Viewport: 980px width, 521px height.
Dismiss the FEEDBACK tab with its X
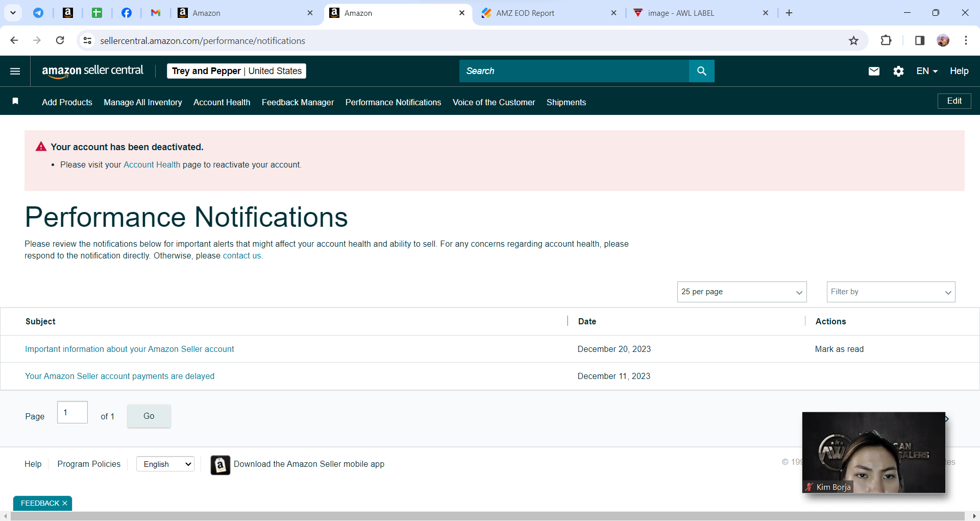[65, 503]
